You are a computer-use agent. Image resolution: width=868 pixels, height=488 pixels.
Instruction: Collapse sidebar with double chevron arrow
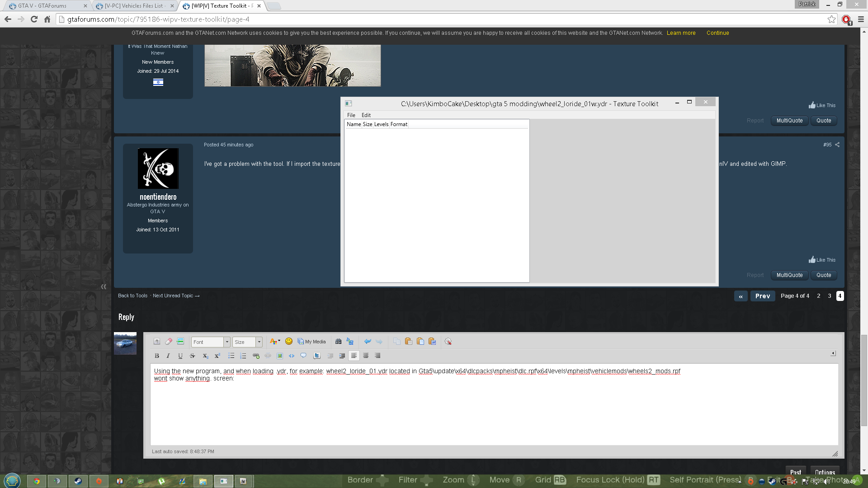[104, 286]
